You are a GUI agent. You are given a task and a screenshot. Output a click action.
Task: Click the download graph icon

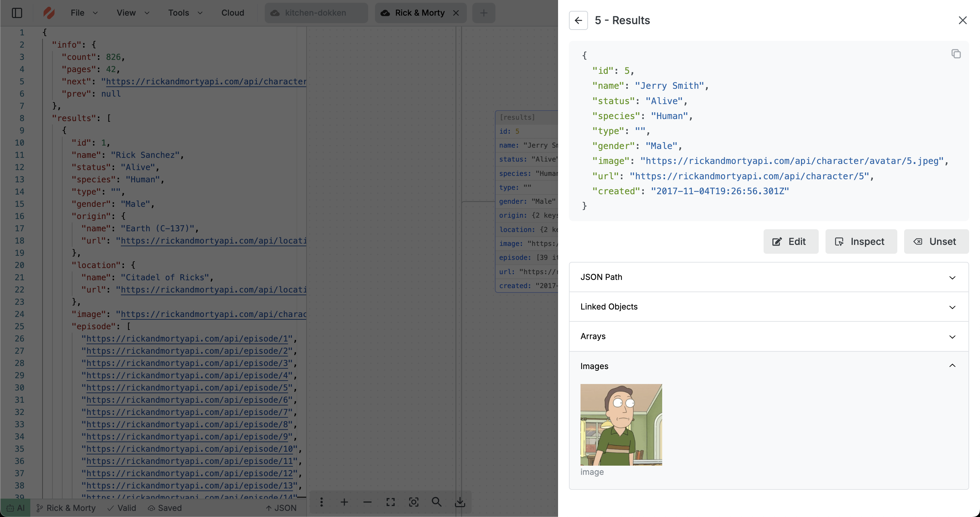pos(460,502)
